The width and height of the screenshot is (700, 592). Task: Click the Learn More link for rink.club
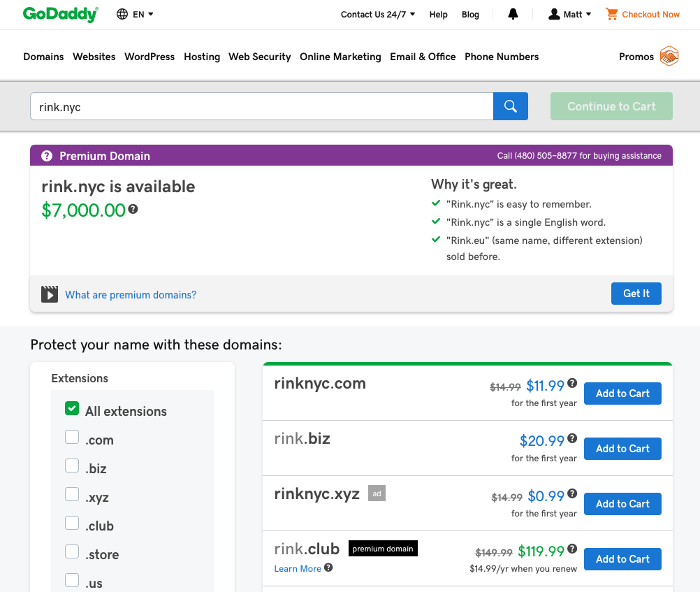(298, 568)
